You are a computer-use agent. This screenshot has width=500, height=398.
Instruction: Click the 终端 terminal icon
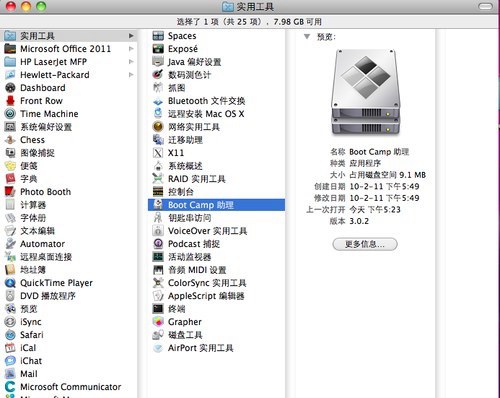click(x=158, y=309)
